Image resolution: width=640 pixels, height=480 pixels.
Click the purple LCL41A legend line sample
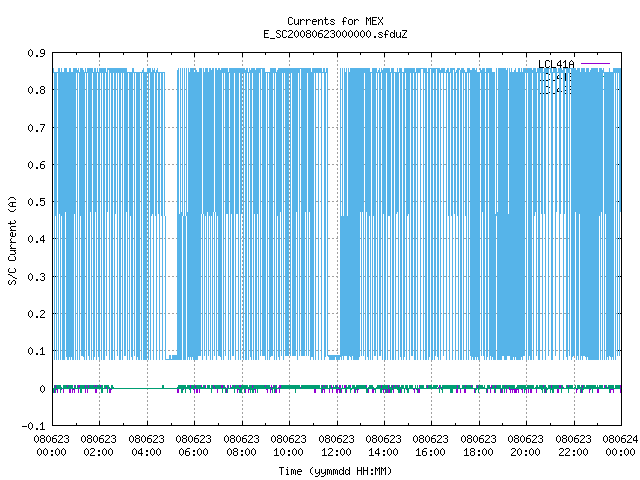coord(595,64)
